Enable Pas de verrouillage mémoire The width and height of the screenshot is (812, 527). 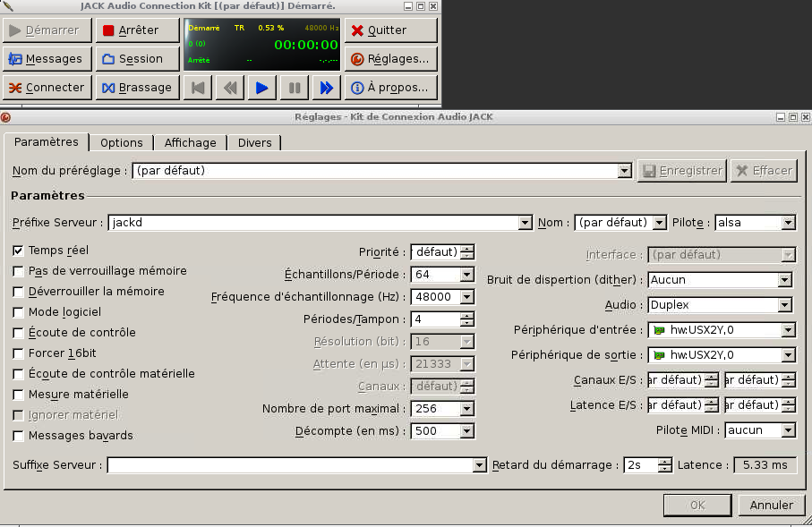click(x=18, y=271)
